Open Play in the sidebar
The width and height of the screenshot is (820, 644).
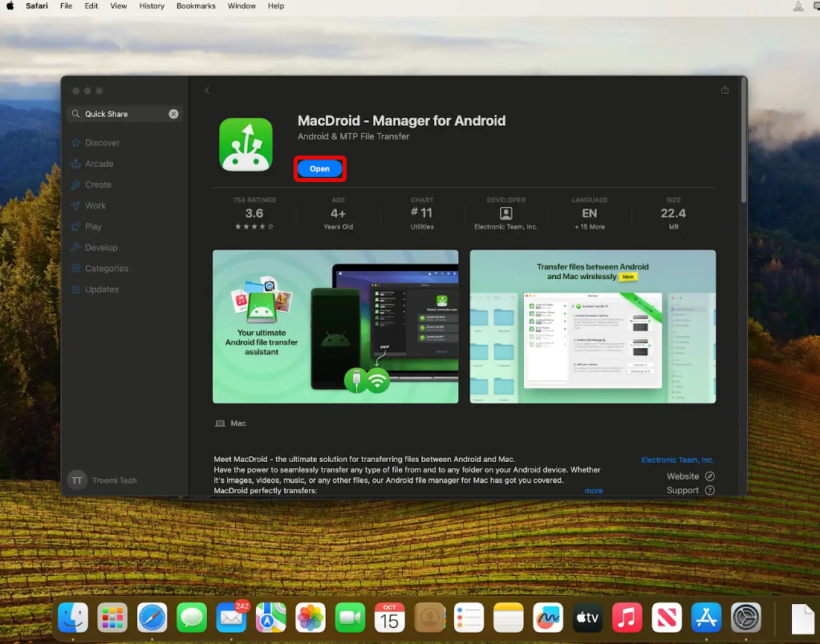point(93,226)
